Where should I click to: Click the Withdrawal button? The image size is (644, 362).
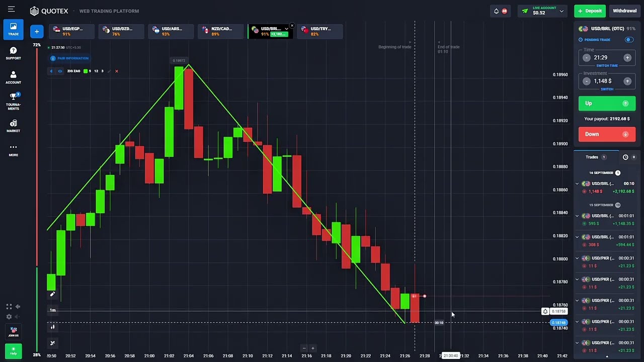624,11
